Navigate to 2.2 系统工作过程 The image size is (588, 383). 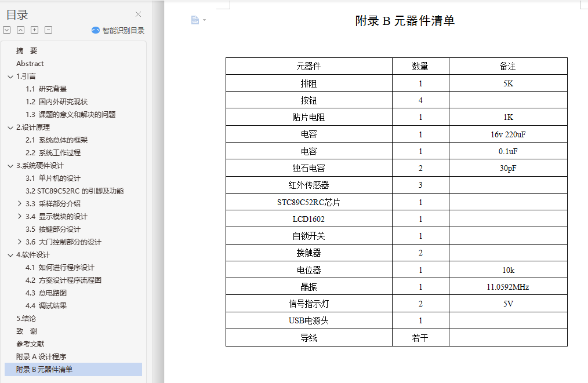53,152
